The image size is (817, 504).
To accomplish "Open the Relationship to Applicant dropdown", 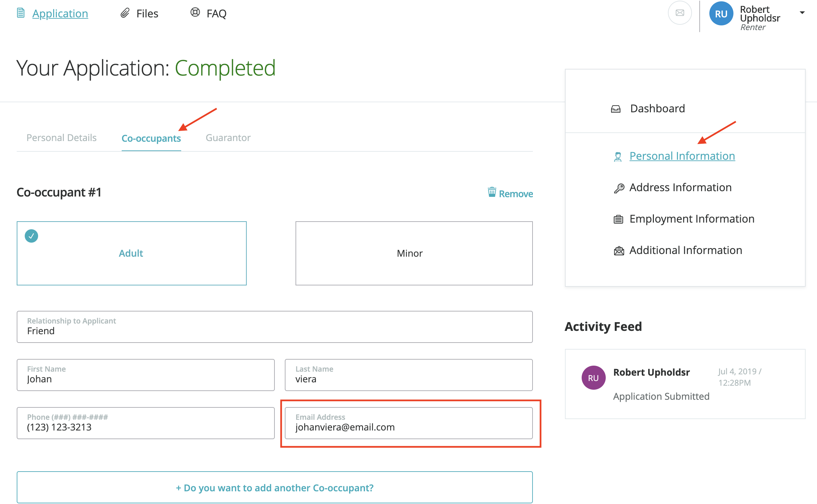I will coord(274,327).
